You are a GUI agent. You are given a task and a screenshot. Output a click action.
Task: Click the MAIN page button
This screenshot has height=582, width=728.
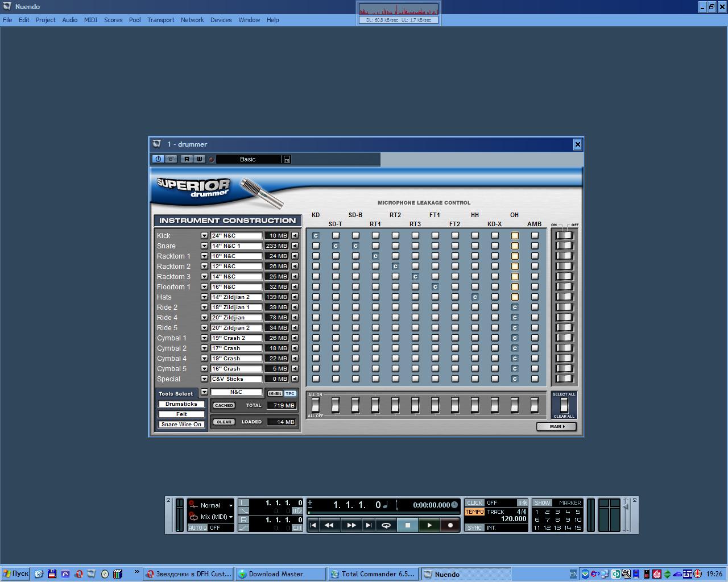(x=556, y=426)
